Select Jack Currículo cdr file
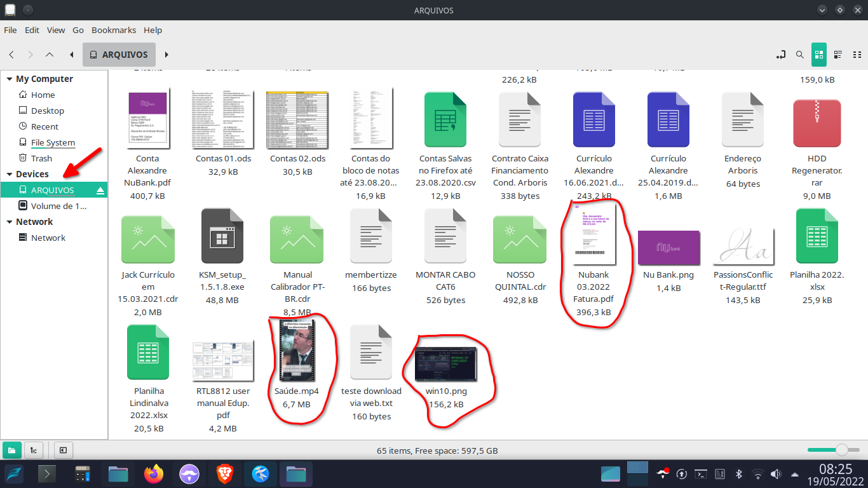 click(149, 263)
